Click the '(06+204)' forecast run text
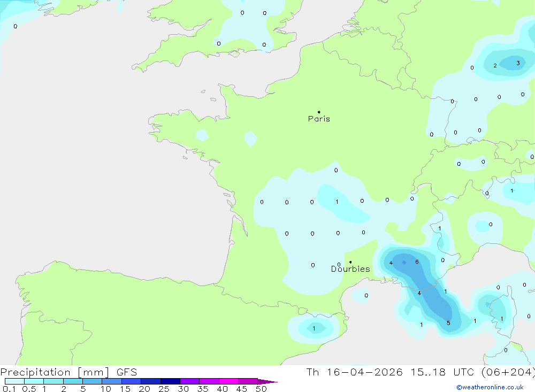535x392 pixels. tap(509, 372)
